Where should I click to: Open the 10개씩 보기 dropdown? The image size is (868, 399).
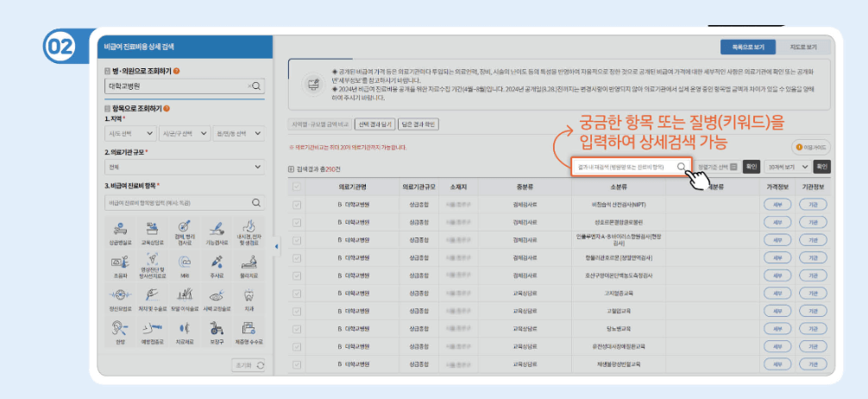(788, 166)
